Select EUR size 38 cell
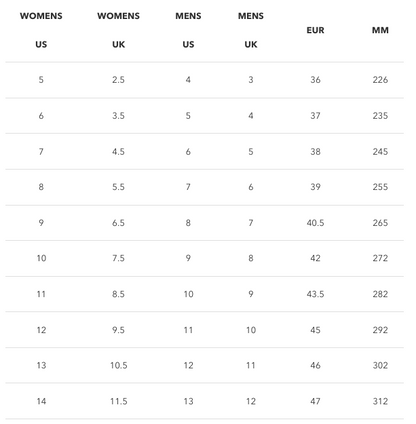Image resolution: width=416 pixels, height=424 pixels. [315, 152]
